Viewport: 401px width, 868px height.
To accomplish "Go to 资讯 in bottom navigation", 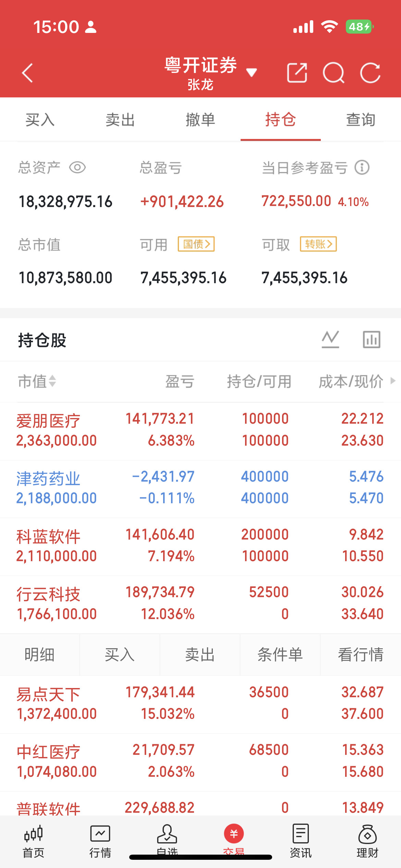I will tap(301, 841).
